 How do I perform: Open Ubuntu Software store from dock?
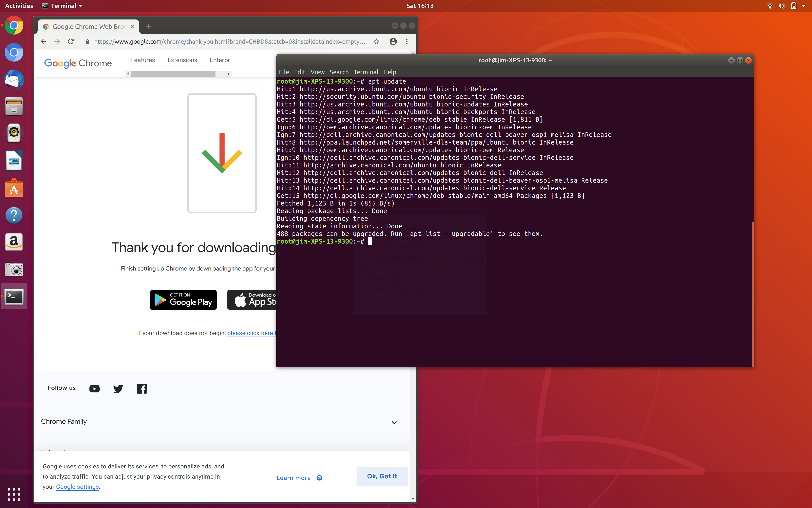pyautogui.click(x=14, y=188)
